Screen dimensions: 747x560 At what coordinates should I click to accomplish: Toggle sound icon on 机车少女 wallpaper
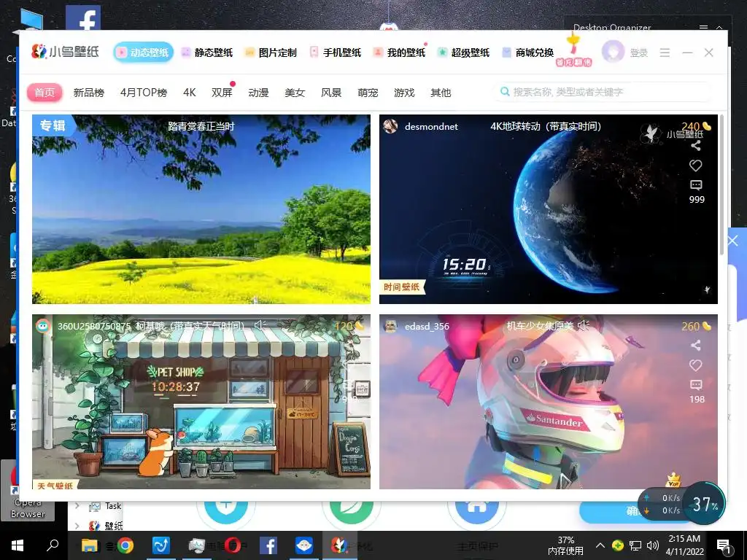(584, 325)
